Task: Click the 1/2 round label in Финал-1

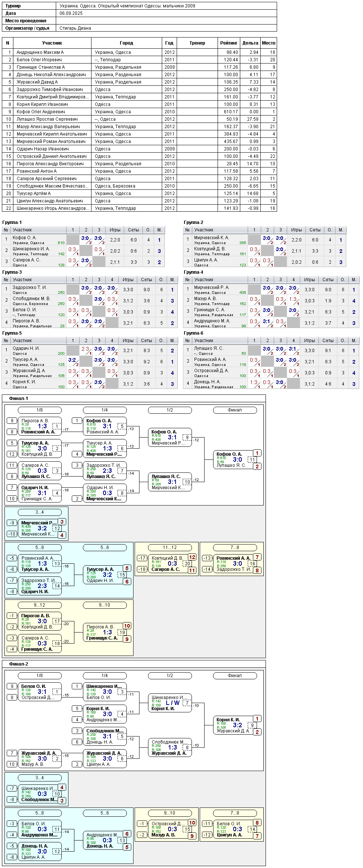Action: 170,410
